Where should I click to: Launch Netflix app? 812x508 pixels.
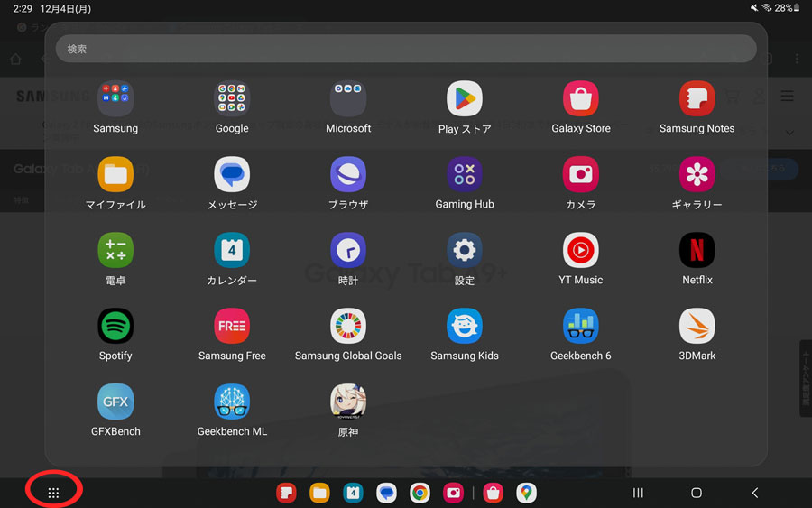(x=697, y=250)
